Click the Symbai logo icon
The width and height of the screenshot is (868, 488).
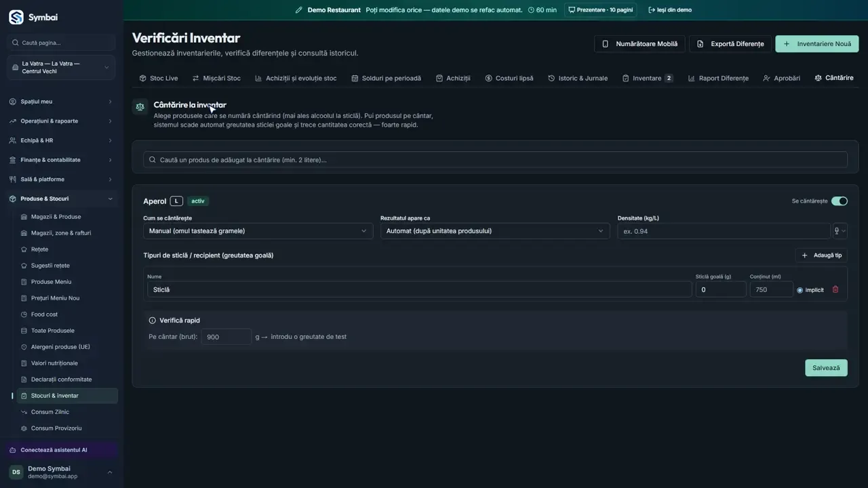coord(16,17)
